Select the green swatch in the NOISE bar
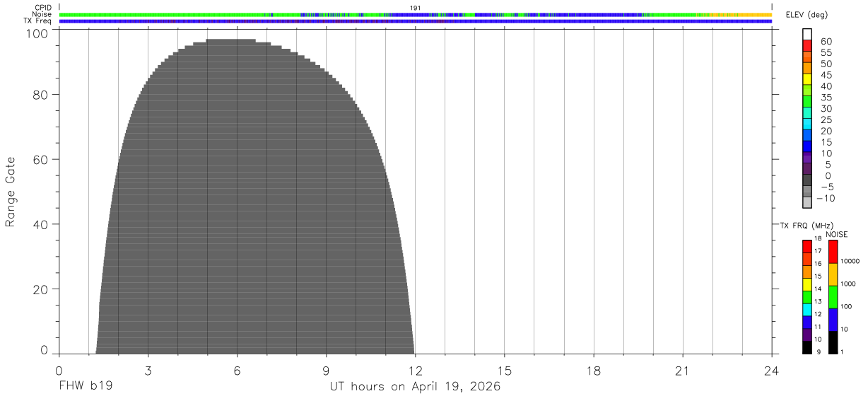 pyautogui.click(x=833, y=297)
